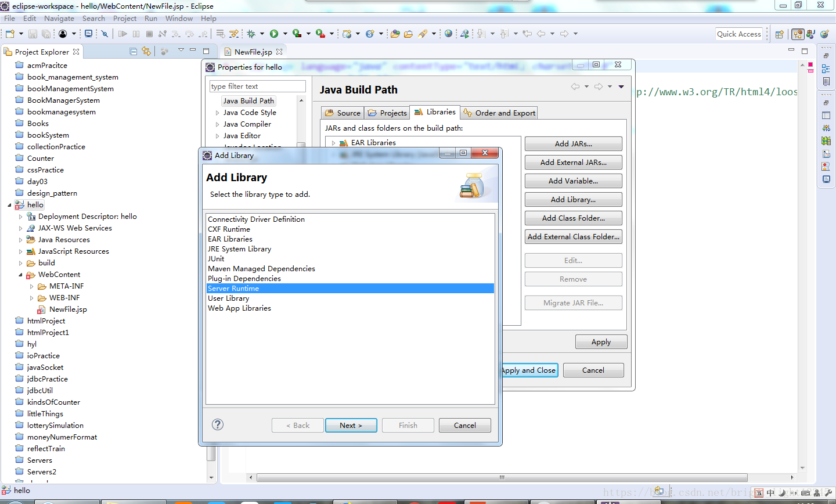Click Cancel in Add Library dialog
This screenshot has width=836, height=504.
[465, 425]
